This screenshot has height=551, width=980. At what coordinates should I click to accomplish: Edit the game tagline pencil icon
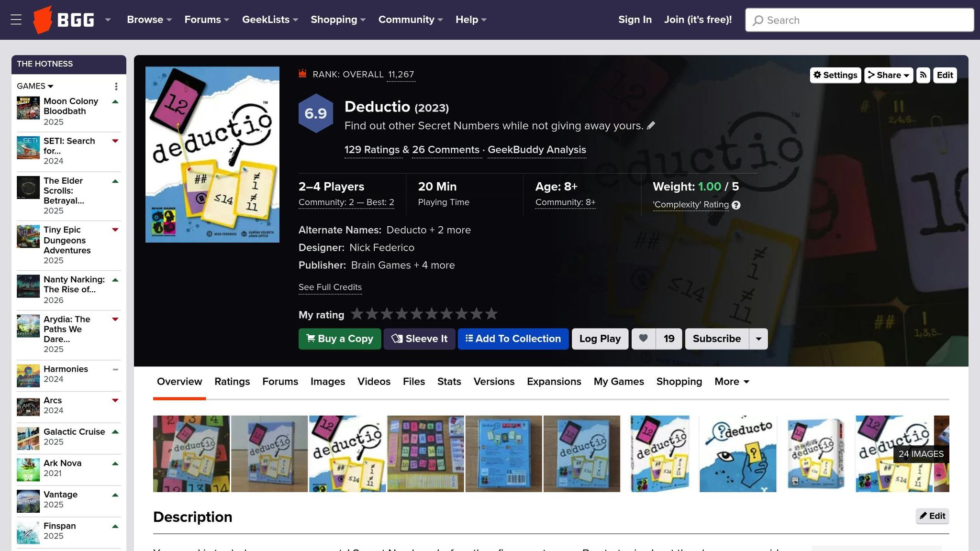click(x=651, y=125)
